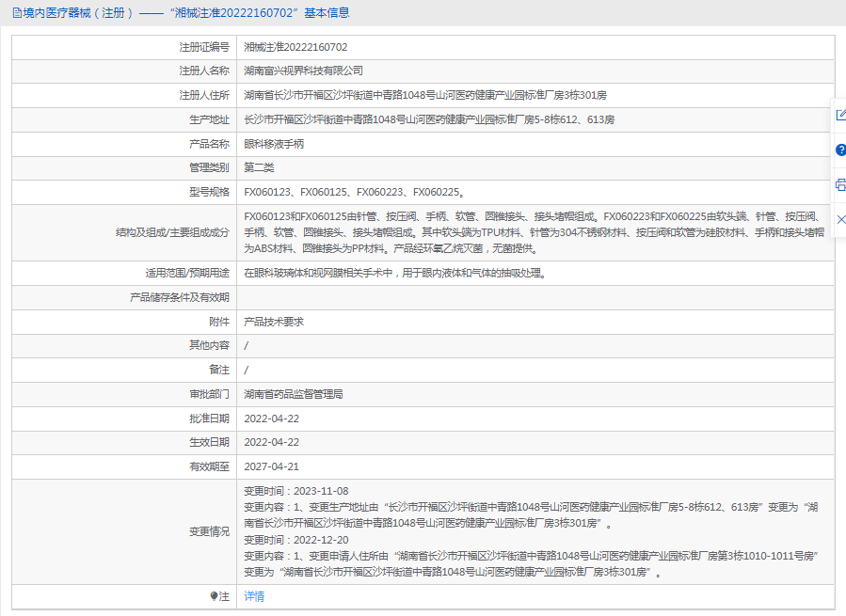Select registrant name 湖南富兴视界科技有限公司

click(x=303, y=71)
